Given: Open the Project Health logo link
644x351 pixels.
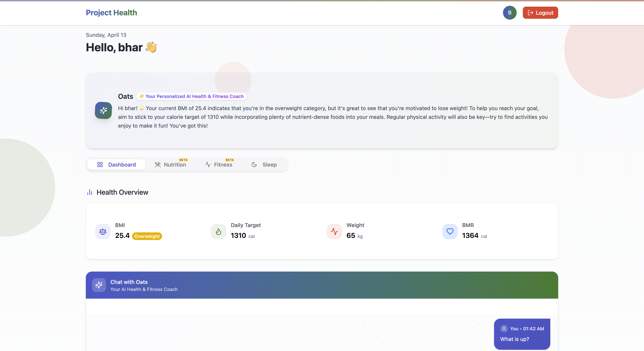Looking at the screenshot, I should coord(111,13).
